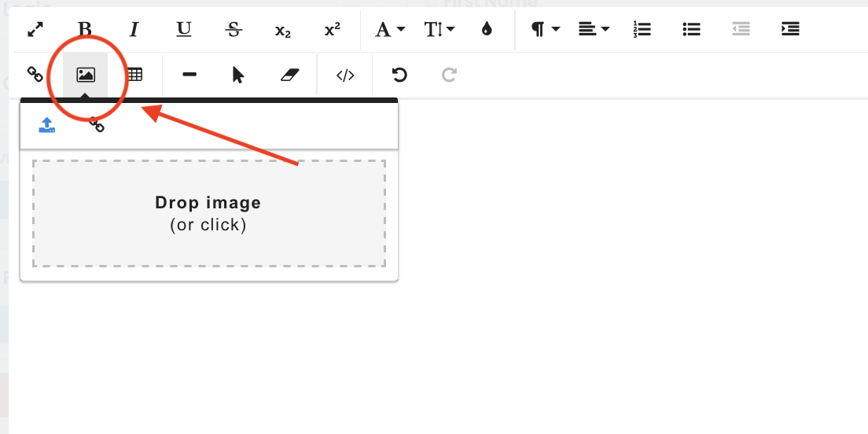The width and height of the screenshot is (868, 434).
Task: Increase paragraph indent
Action: pyautogui.click(x=790, y=30)
